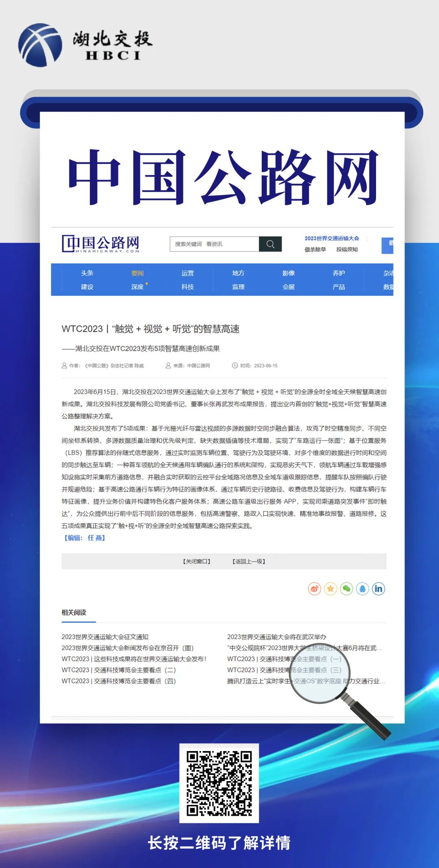Image resolution: width=439 pixels, height=868 pixels.
Task: Click the 【返回上一级】 button
Action: (249, 562)
